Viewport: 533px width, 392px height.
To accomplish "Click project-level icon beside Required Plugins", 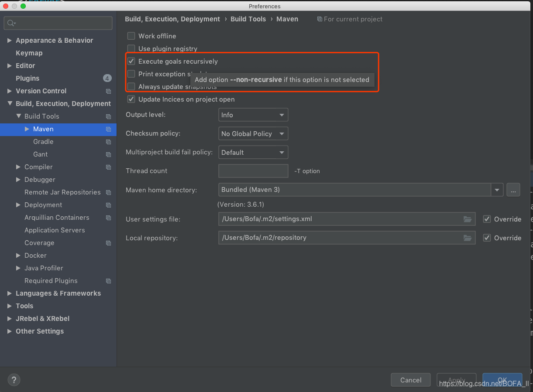I will click(x=108, y=281).
